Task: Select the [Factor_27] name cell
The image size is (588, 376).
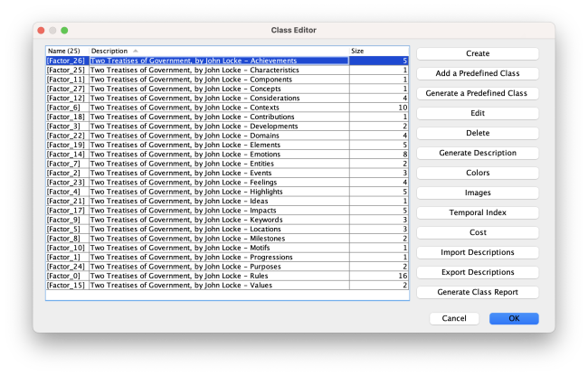Action: point(68,89)
